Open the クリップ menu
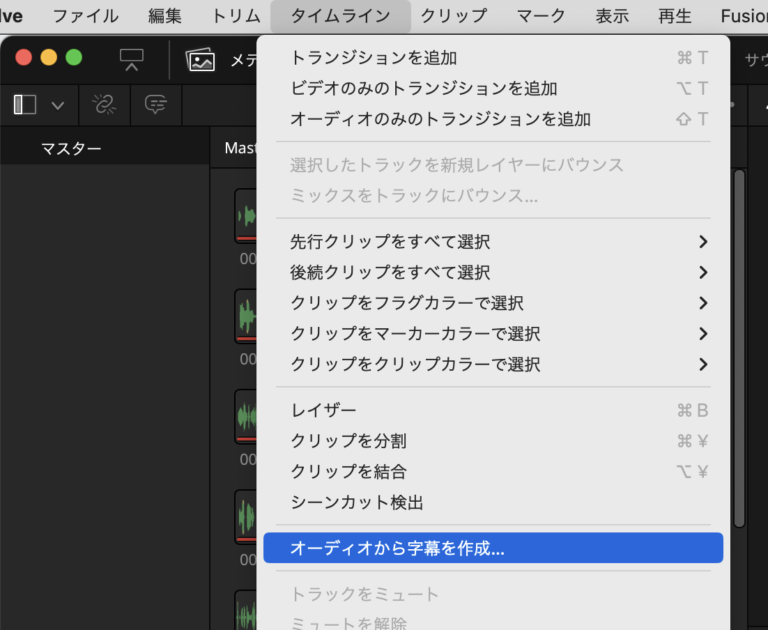The height and width of the screenshot is (630, 768). [x=454, y=16]
